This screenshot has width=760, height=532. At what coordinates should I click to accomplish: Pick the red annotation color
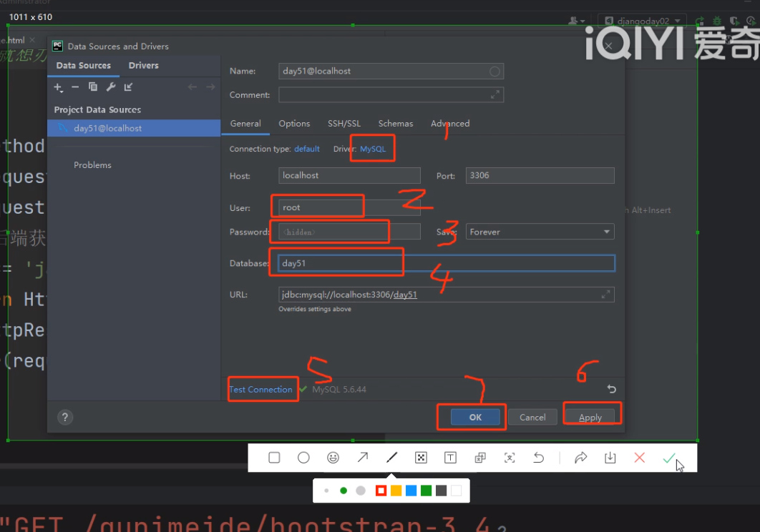[x=381, y=491]
